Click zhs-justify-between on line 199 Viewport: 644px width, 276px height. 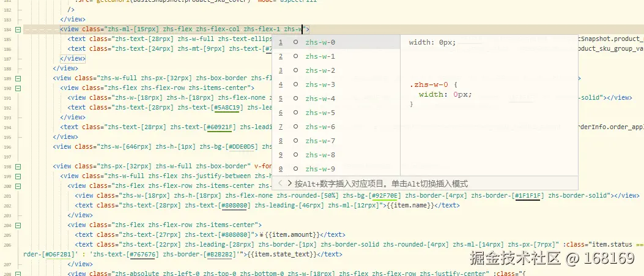[x=215, y=176]
